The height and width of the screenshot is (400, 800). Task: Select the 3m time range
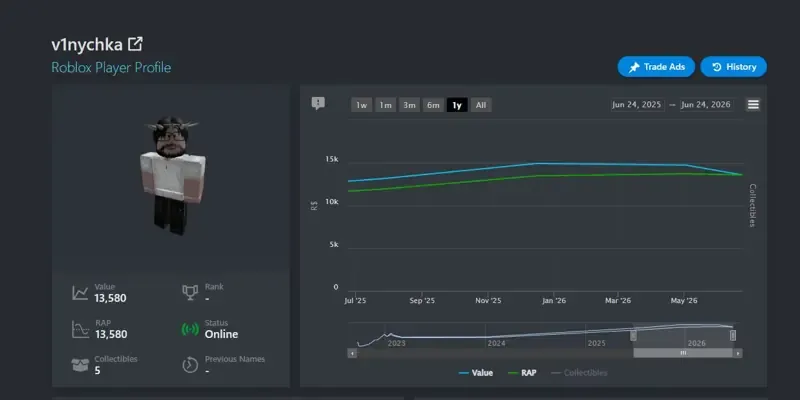pyautogui.click(x=409, y=105)
